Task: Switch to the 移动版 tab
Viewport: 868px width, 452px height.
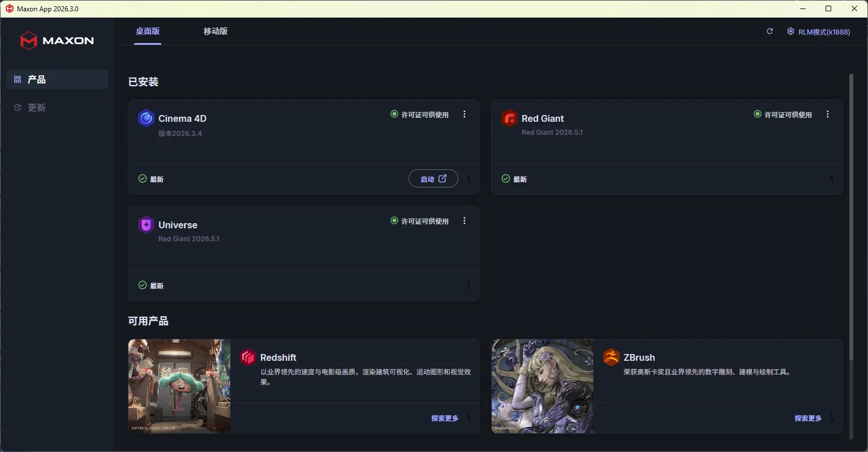Action: click(x=216, y=31)
